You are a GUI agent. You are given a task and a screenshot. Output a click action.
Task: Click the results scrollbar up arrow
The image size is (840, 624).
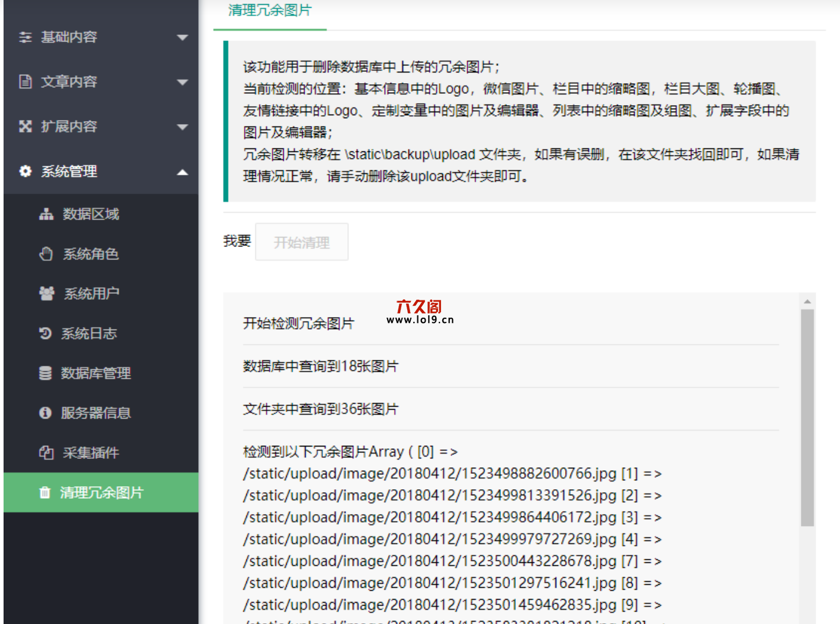point(807,302)
